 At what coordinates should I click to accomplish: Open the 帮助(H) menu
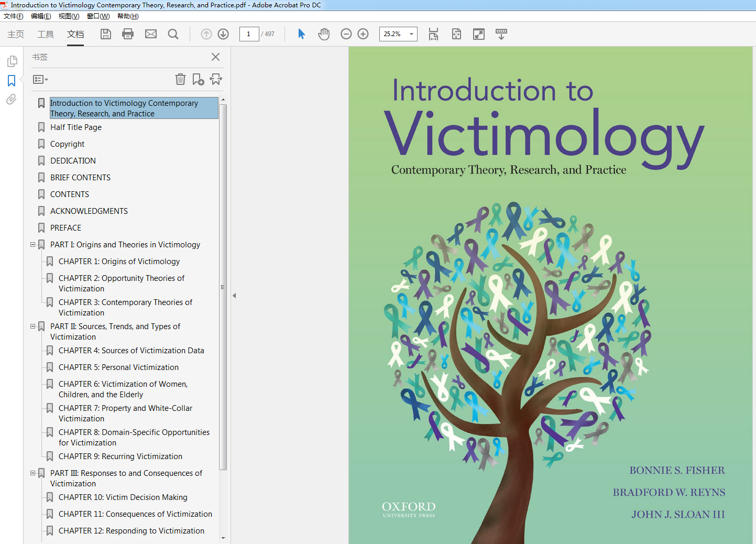click(x=128, y=16)
